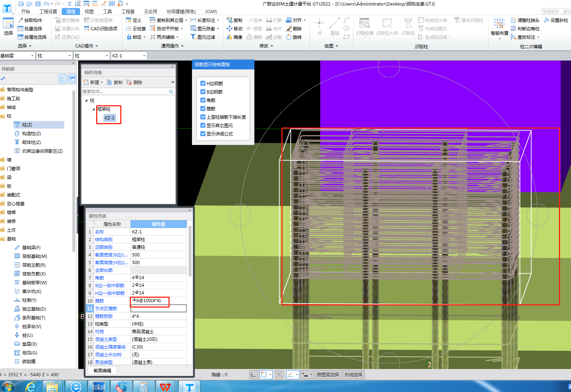Open the Windows Start menu
Screen dimensions: 571x392
tap(7, 387)
